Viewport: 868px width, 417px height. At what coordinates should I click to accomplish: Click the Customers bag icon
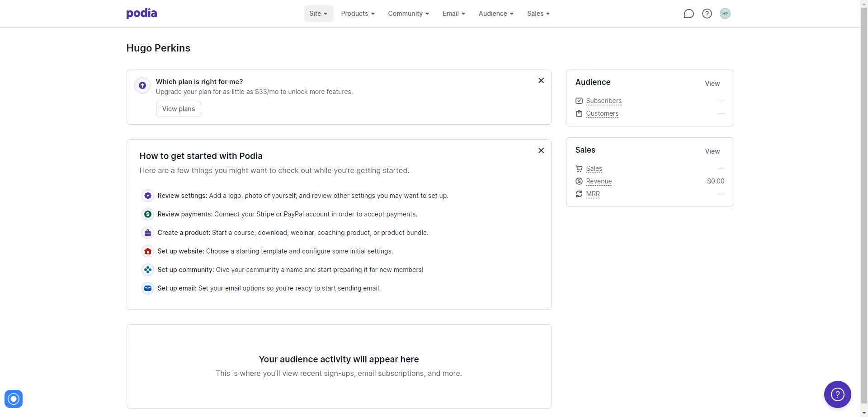pyautogui.click(x=579, y=113)
